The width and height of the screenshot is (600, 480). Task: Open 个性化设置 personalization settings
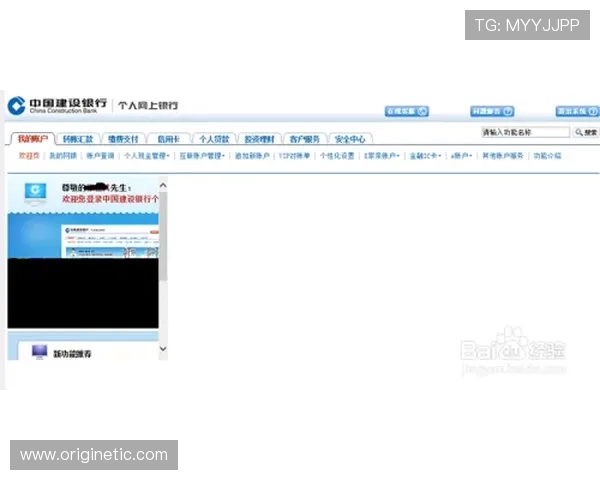[x=337, y=156]
